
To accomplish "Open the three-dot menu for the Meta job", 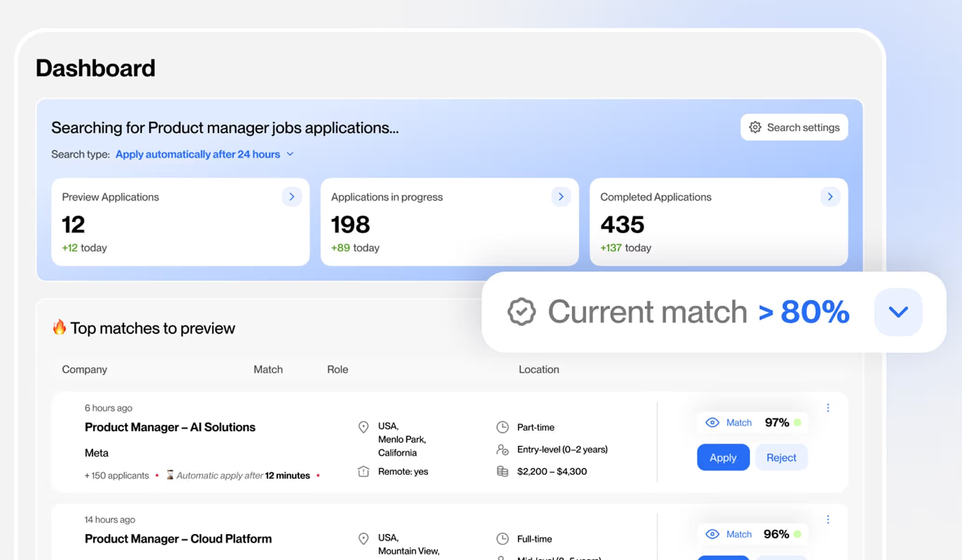I will [x=828, y=408].
